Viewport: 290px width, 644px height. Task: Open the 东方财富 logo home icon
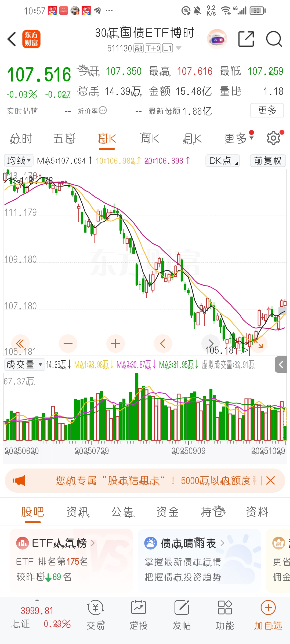pos(31,39)
